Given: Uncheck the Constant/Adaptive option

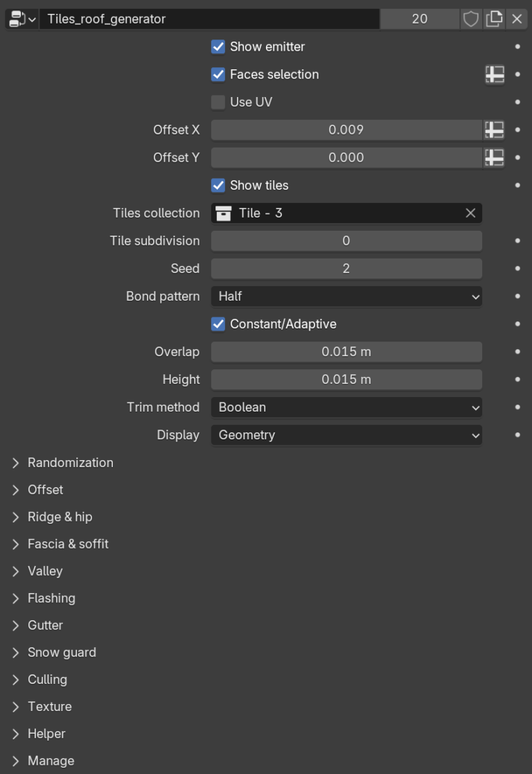Looking at the screenshot, I should click(218, 324).
